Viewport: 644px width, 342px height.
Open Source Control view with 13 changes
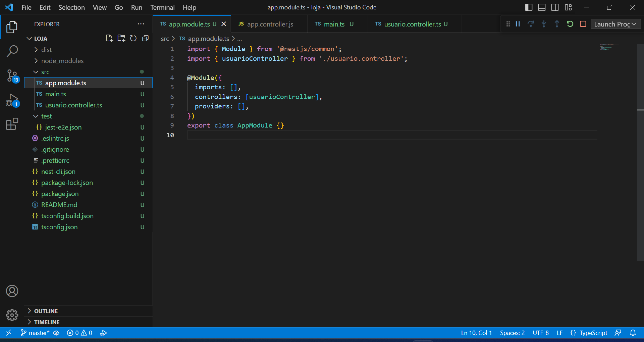click(x=13, y=76)
